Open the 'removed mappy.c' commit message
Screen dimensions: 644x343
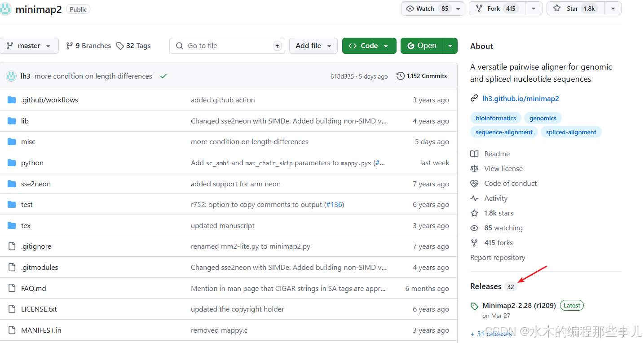pos(219,330)
